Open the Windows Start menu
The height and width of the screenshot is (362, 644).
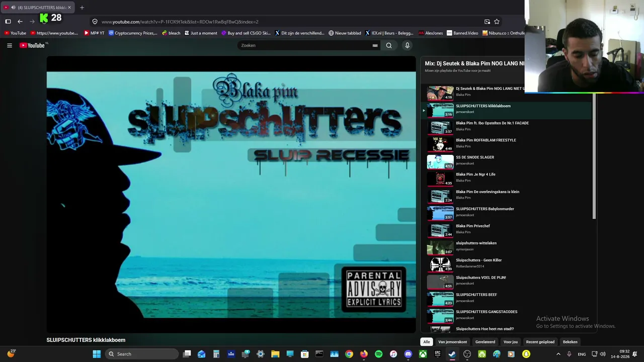97,354
